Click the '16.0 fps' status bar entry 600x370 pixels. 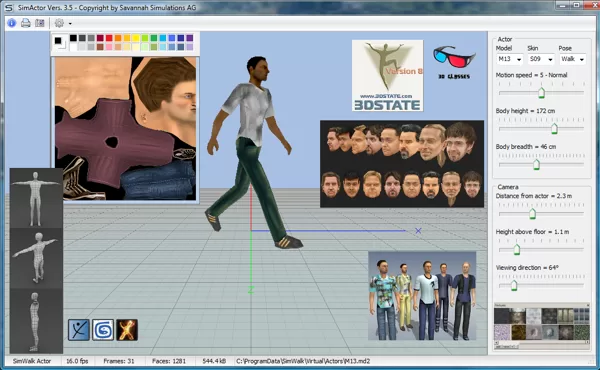click(x=77, y=361)
